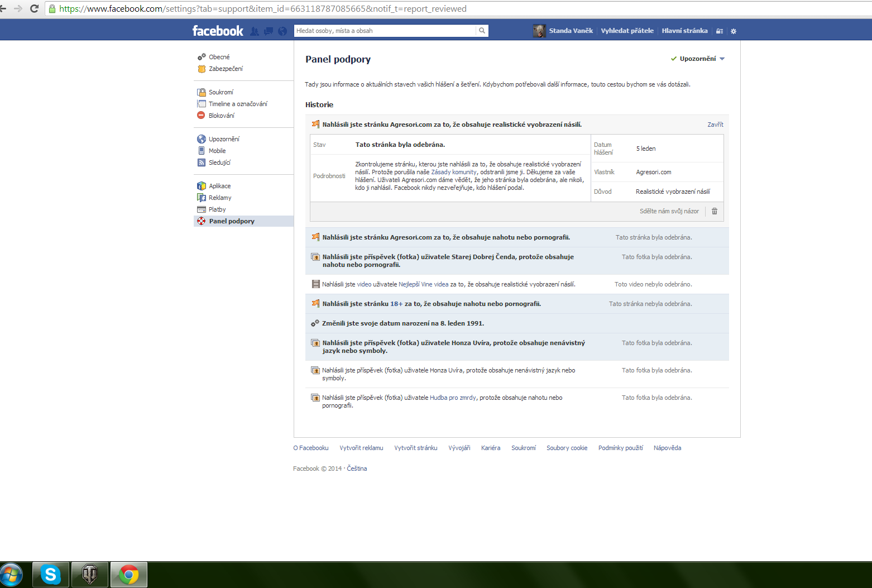This screenshot has width=872, height=588.
Task: Click the Sledující feed icon in the sidebar
Action: point(202,162)
